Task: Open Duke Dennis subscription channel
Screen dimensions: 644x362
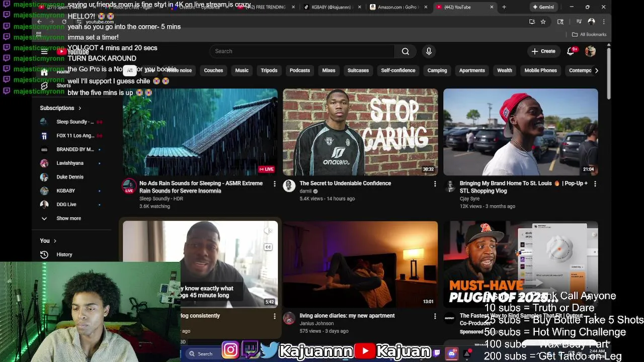Action: (70, 177)
